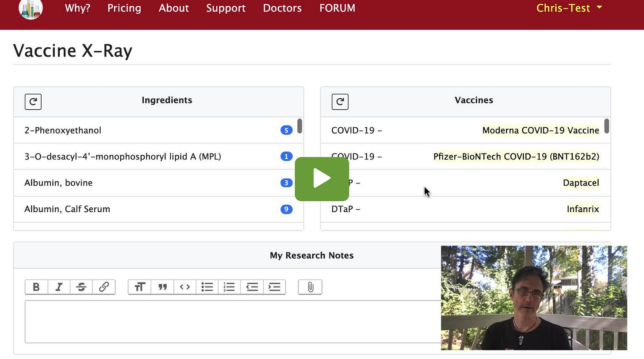Click the Ingredients list scrollbar
Screen dimensions: 644x359
tap(300, 126)
